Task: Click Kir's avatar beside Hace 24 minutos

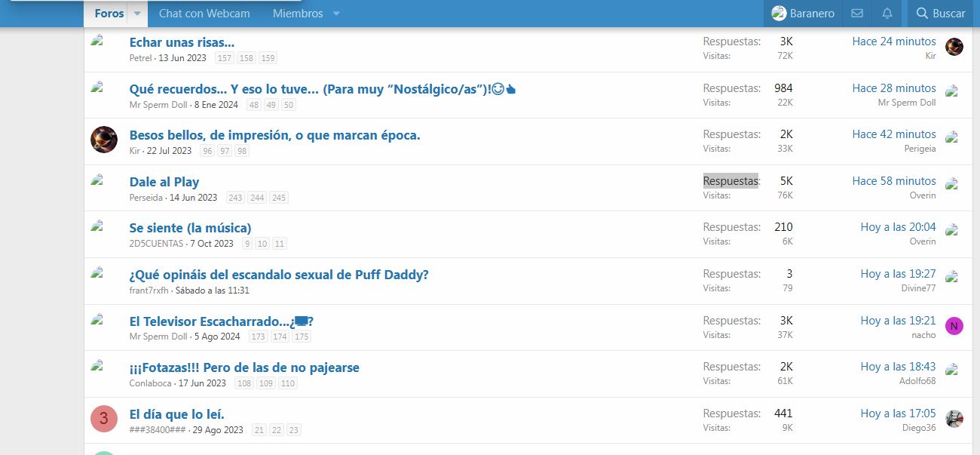Action: click(x=954, y=47)
